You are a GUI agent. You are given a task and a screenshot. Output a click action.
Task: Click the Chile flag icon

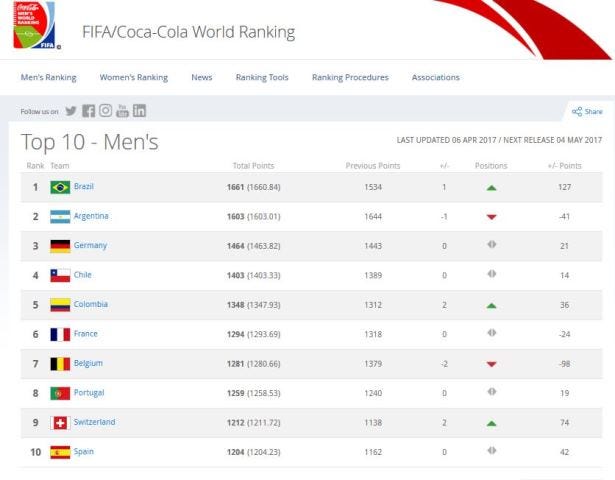(x=60, y=275)
